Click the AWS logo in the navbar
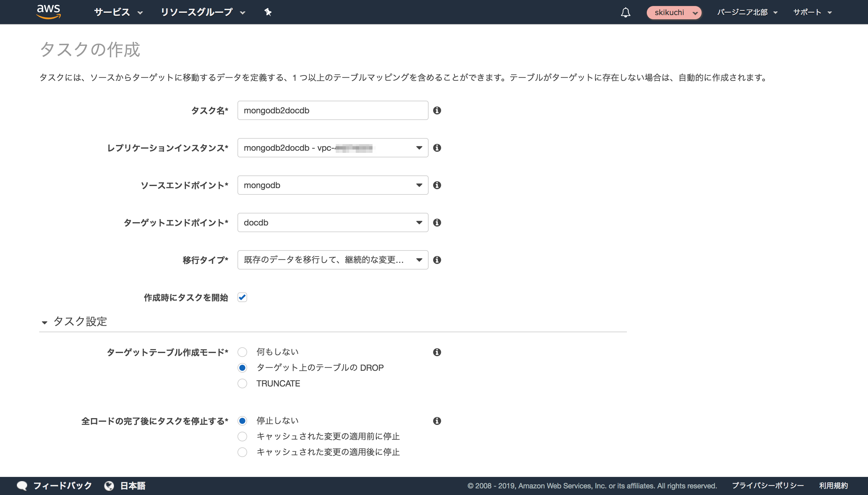The height and width of the screenshot is (495, 868). click(x=49, y=12)
